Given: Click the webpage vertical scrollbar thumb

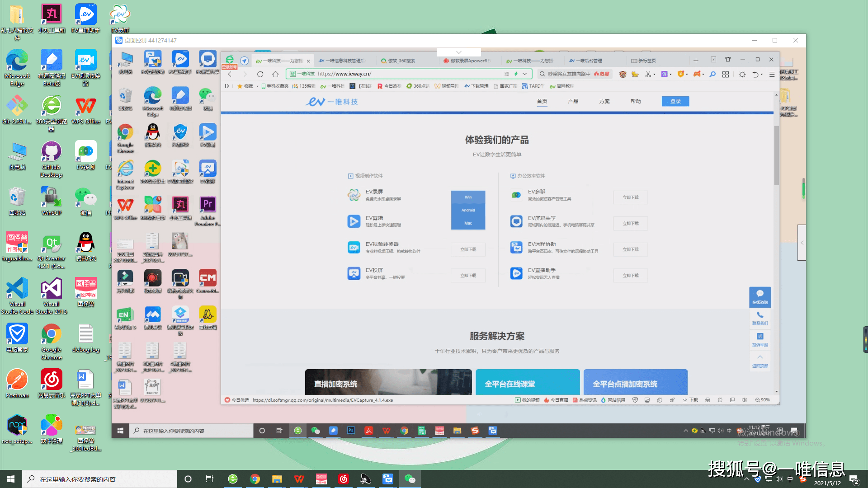Looking at the screenshot, I should (x=776, y=155).
